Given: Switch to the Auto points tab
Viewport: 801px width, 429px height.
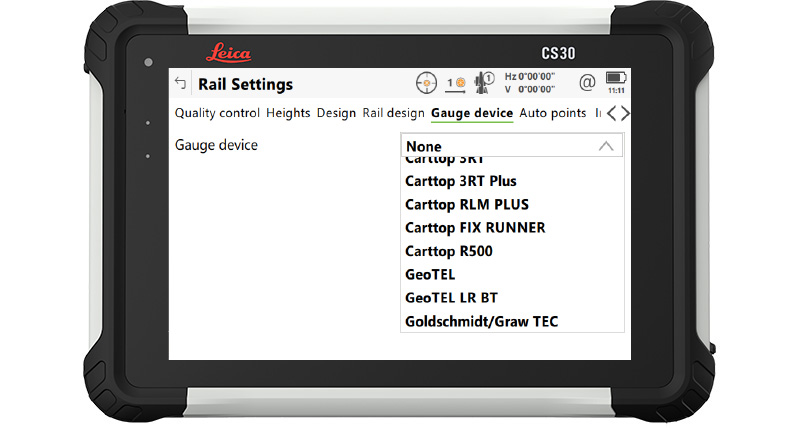Looking at the screenshot, I should click(x=553, y=114).
